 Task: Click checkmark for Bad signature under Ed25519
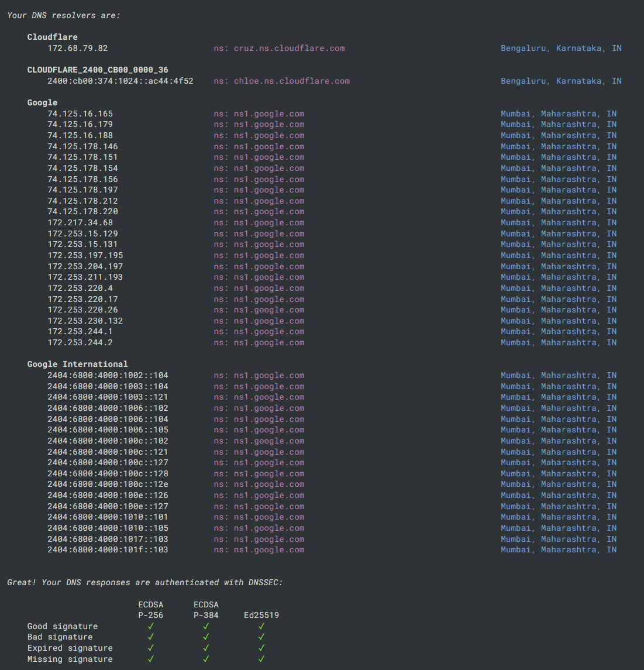click(261, 637)
